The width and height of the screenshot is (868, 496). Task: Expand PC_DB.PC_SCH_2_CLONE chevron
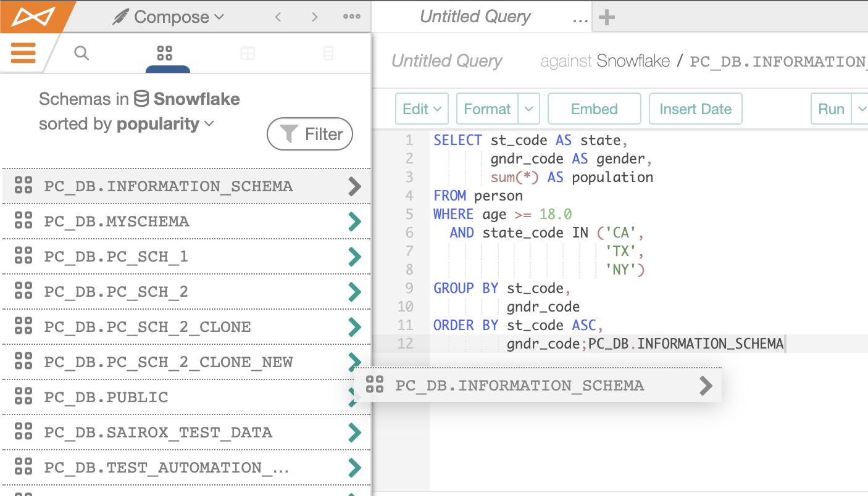click(x=354, y=327)
